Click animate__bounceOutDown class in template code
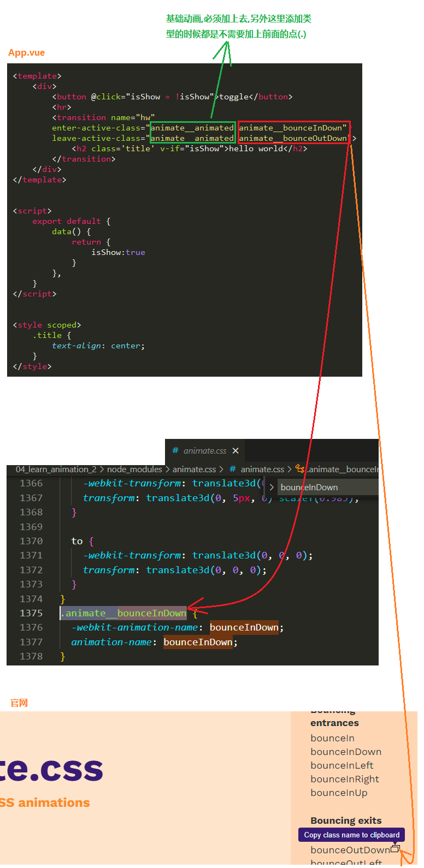This screenshot has height=868, width=424. [x=293, y=138]
